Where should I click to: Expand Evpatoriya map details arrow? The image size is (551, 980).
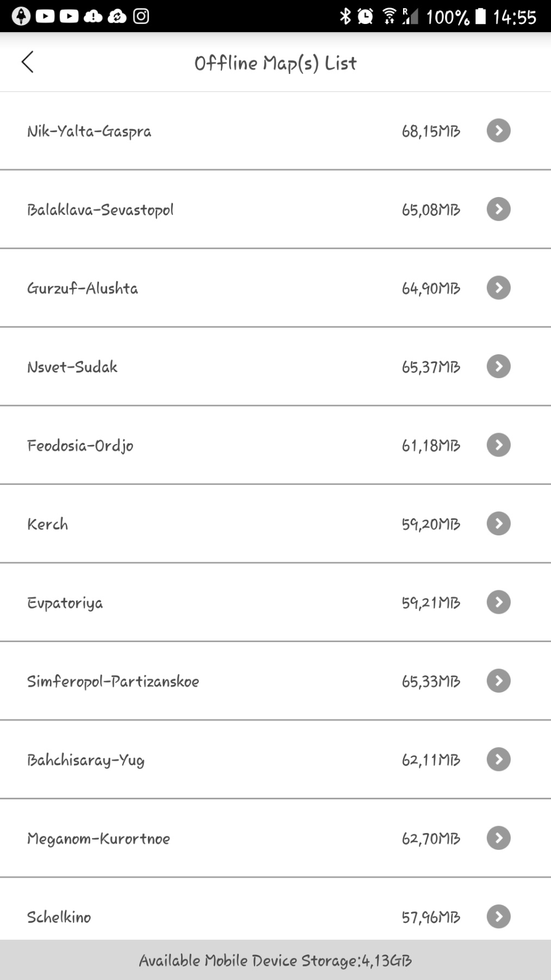498,602
